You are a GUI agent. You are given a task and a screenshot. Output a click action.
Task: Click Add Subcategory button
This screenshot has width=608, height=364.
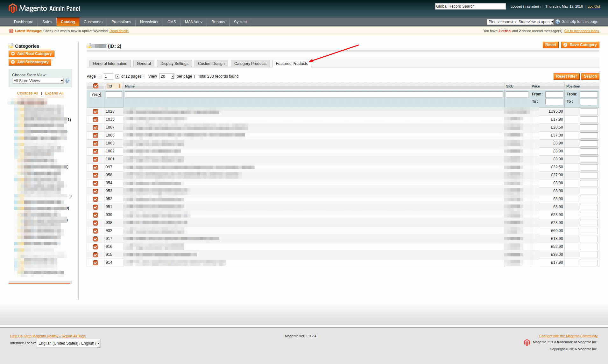[x=30, y=62]
